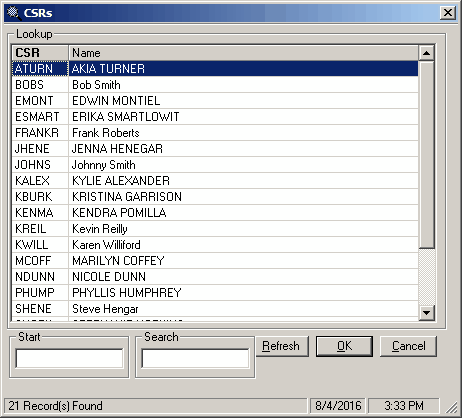Image resolution: width=462 pixels, height=418 pixels.
Task: Select PHYLLIS HUMPHREY name cell
Action: point(243,293)
